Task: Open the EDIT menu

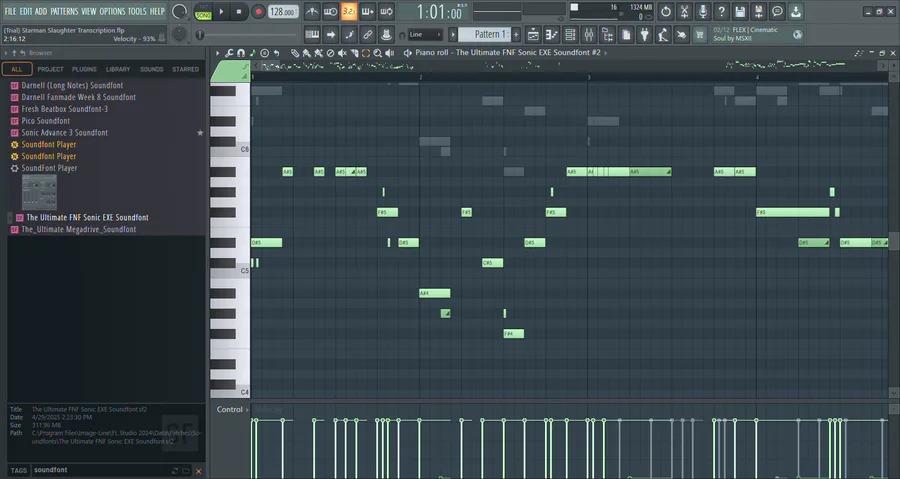Action: point(26,11)
